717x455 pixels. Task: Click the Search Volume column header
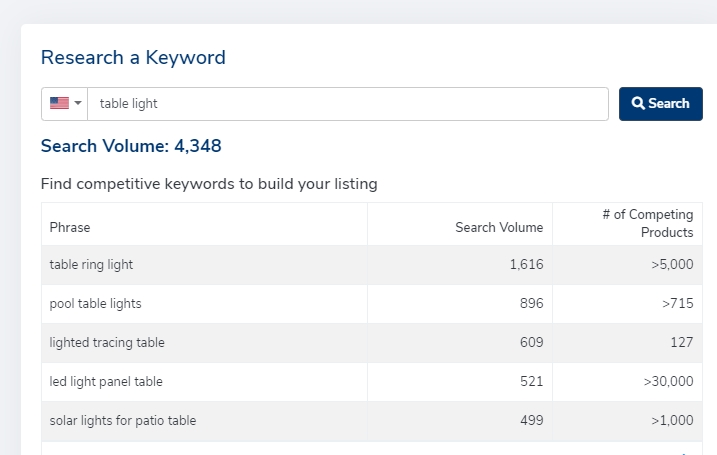pos(499,227)
